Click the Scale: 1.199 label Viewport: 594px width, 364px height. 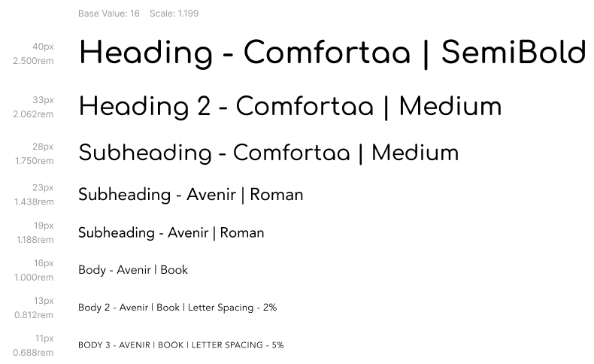pyautogui.click(x=174, y=14)
